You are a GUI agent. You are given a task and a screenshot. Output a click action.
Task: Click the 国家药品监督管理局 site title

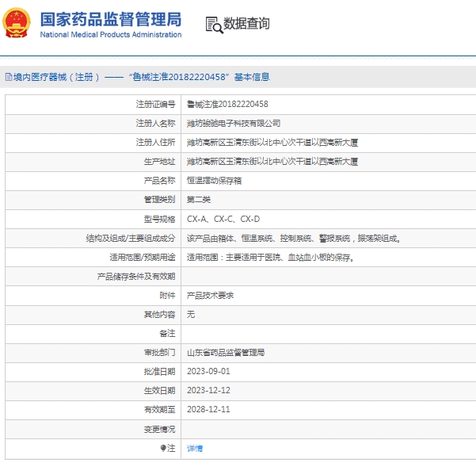[111, 19]
